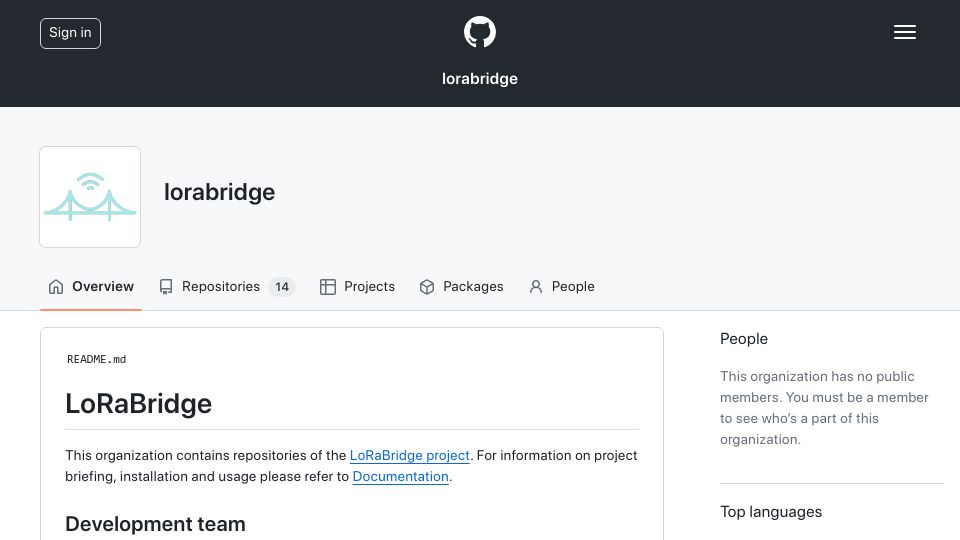The width and height of the screenshot is (960, 540).
Task: Click the Overview home icon
Action: (56, 287)
